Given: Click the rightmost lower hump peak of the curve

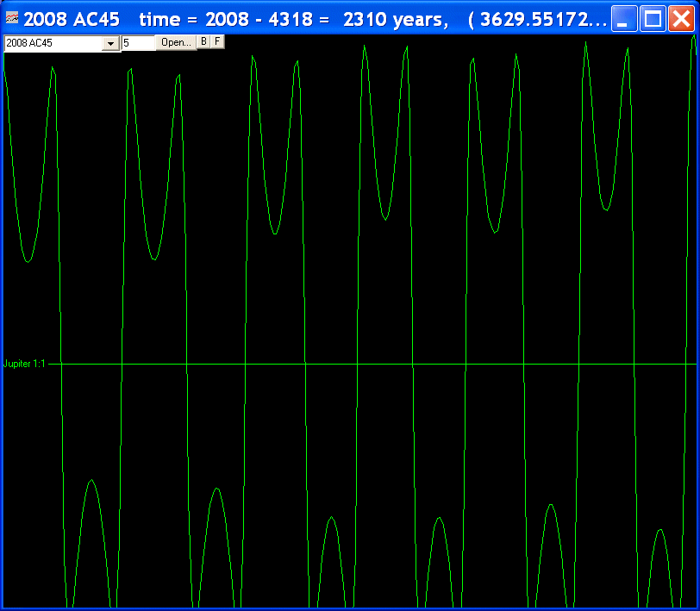Looking at the screenshot, I should [660, 530].
